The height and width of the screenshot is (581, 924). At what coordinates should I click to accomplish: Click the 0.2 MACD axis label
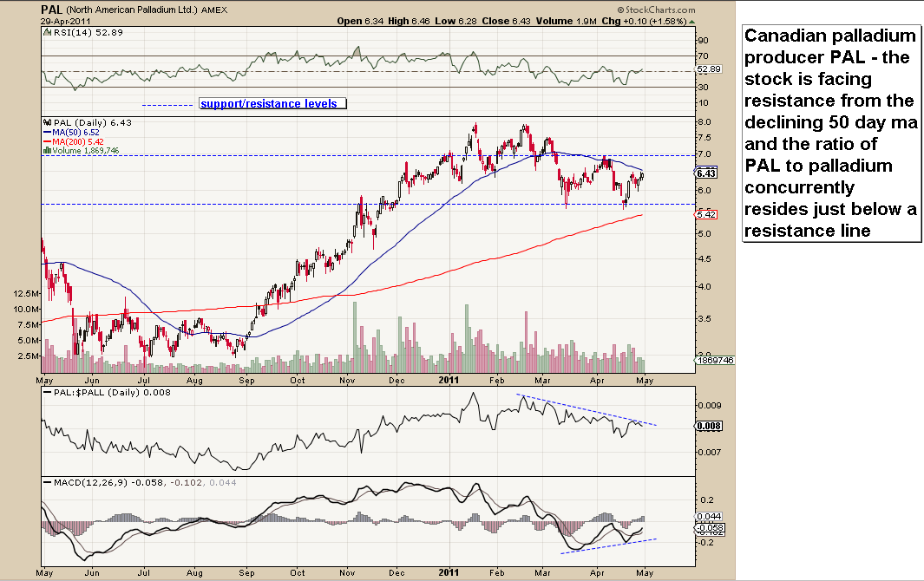point(706,500)
